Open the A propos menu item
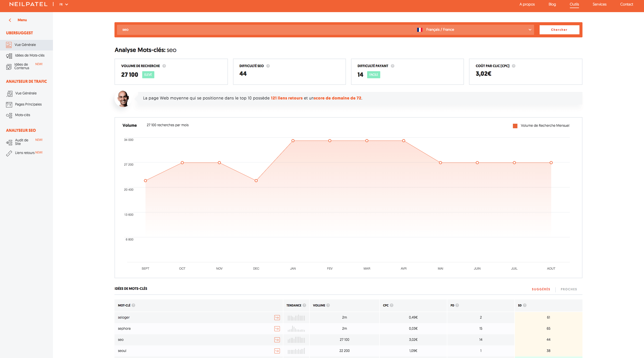Screen dimensions: 644x358 click(x=527, y=4)
